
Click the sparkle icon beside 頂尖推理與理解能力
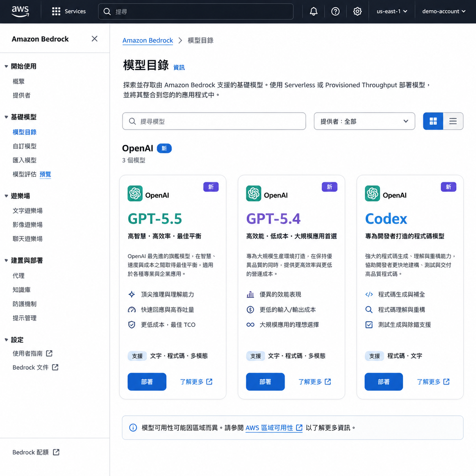click(x=132, y=294)
